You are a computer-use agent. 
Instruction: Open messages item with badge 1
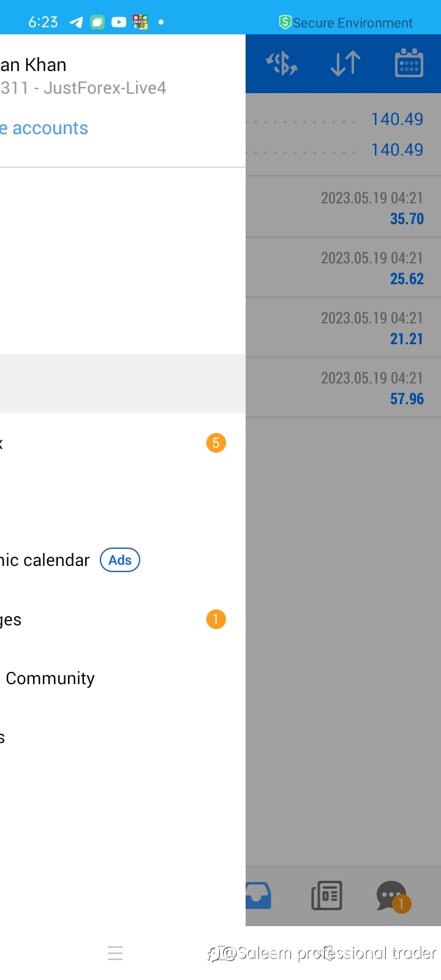click(x=123, y=619)
